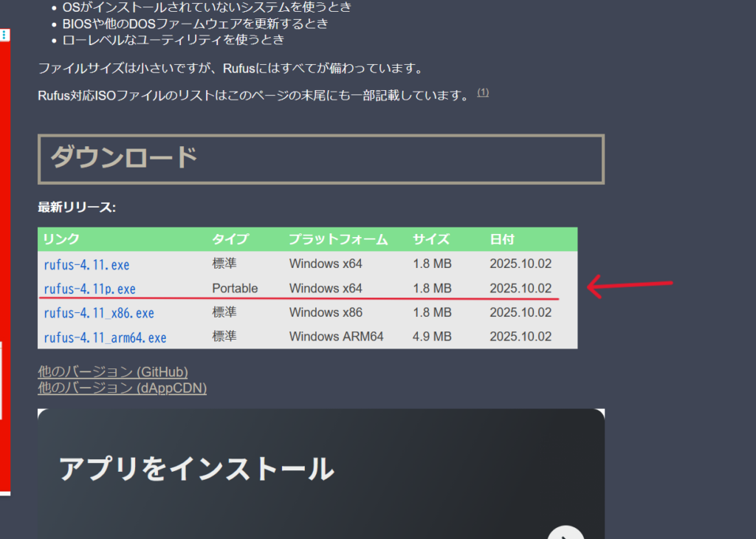This screenshot has width=756, height=539.
Task: Click the リンク column header
Action: point(61,239)
